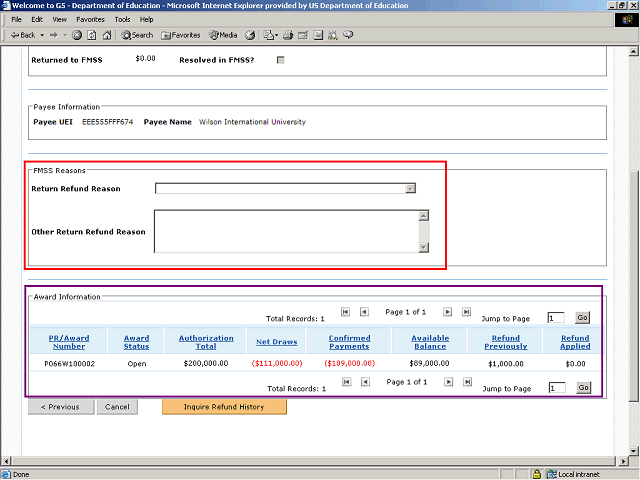Viewport: 640px width, 480px height.
Task: Go to the browser Home icon
Action: (x=107, y=35)
